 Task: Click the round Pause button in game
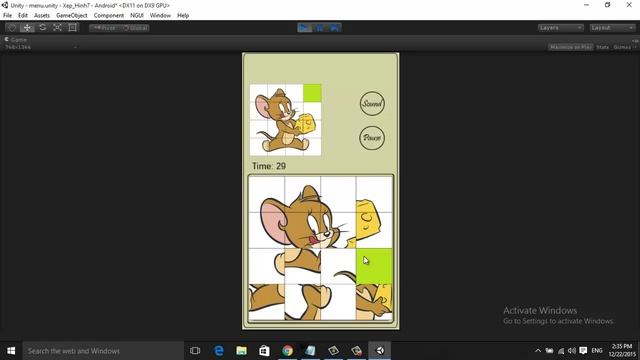tap(372, 138)
